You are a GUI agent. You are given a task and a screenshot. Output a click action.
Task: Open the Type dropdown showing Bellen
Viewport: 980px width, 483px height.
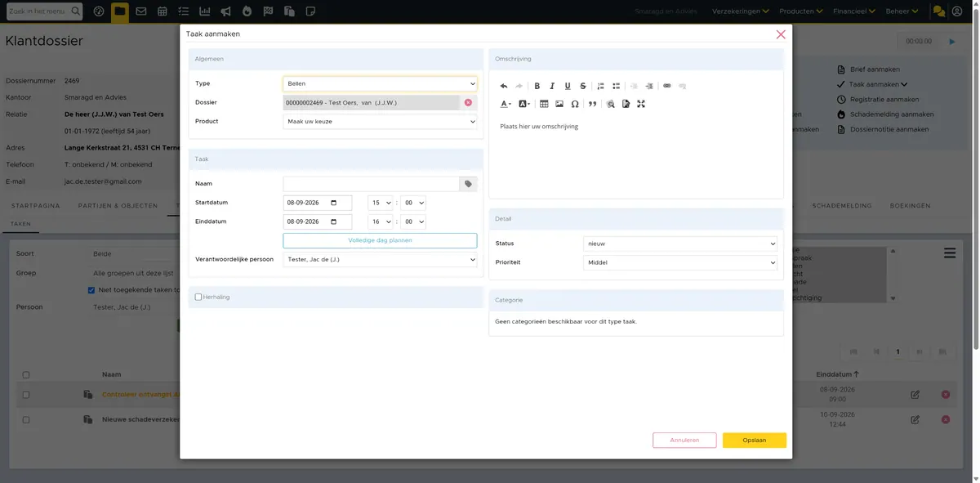(381, 83)
